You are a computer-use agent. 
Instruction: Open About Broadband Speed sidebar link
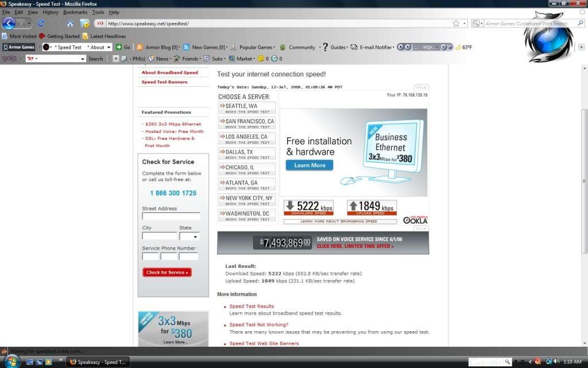click(x=169, y=72)
